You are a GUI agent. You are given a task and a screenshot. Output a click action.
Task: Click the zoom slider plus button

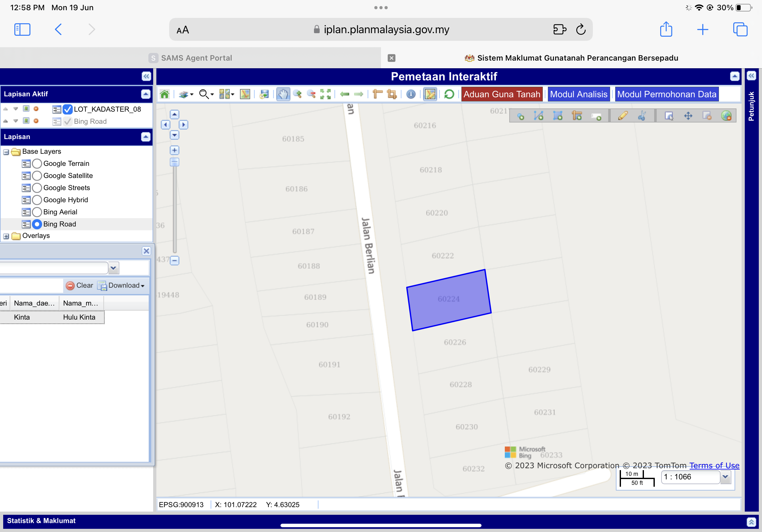click(175, 150)
